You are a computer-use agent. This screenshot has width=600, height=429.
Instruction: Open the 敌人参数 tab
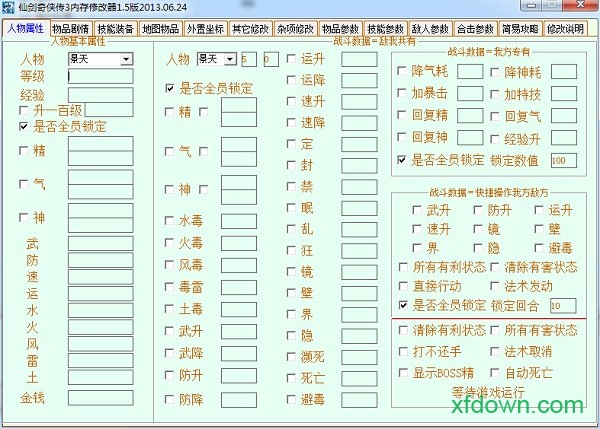tap(430, 29)
